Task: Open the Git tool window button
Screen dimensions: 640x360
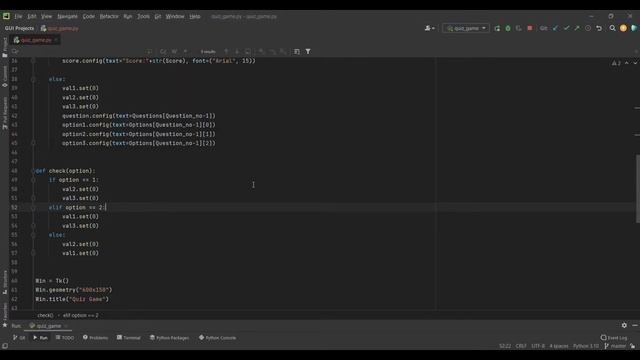Action: [19, 338]
